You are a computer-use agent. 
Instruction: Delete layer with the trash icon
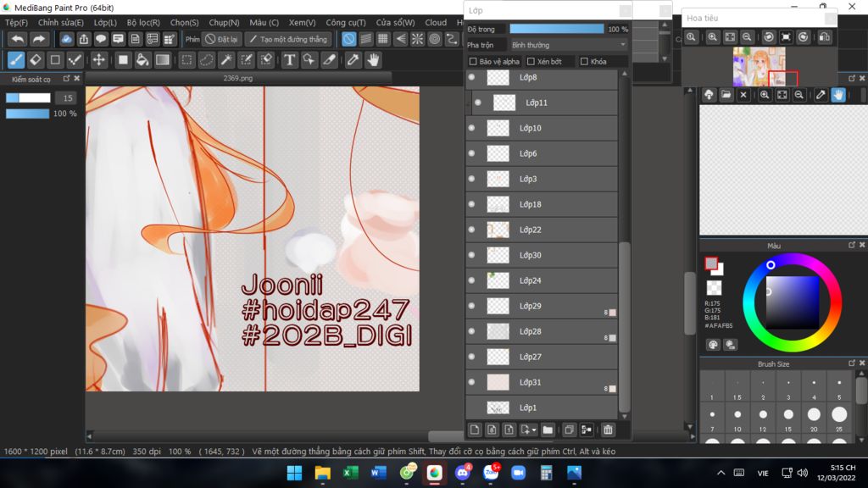click(x=608, y=430)
